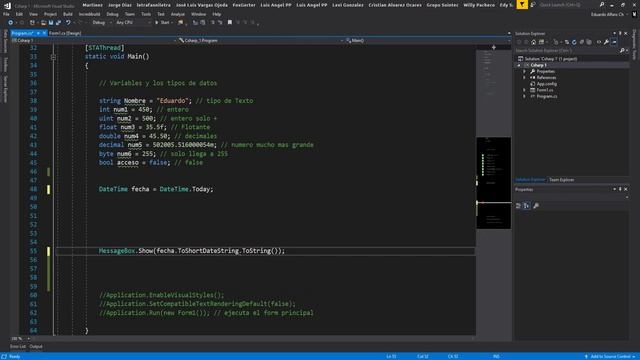Open the File menu
Screen dimensions: 640x360
6,14
